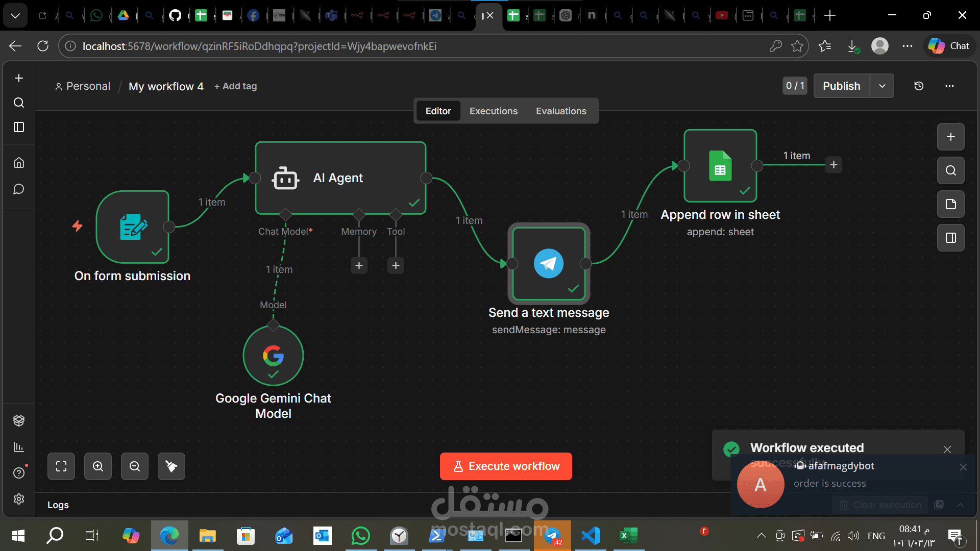Fit workflow to view on canvas
The image size is (980, 551).
click(x=61, y=466)
